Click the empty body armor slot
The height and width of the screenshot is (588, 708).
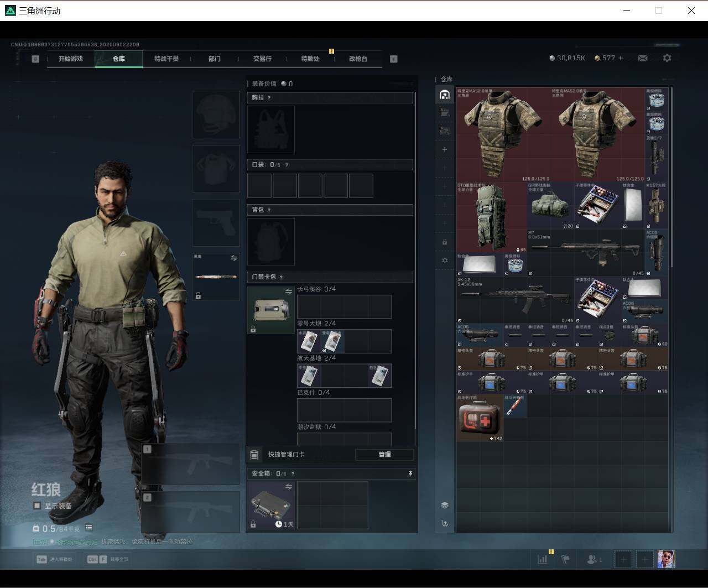216,169
